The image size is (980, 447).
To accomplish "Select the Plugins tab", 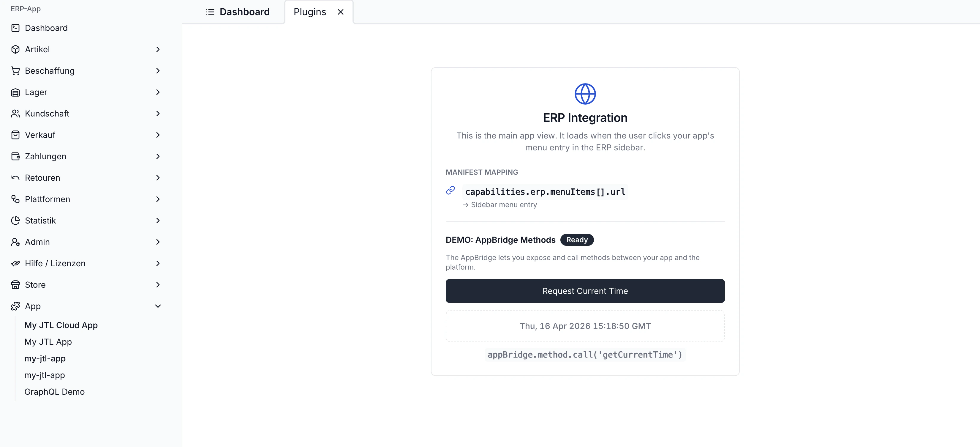I will [x=310, y=12].
